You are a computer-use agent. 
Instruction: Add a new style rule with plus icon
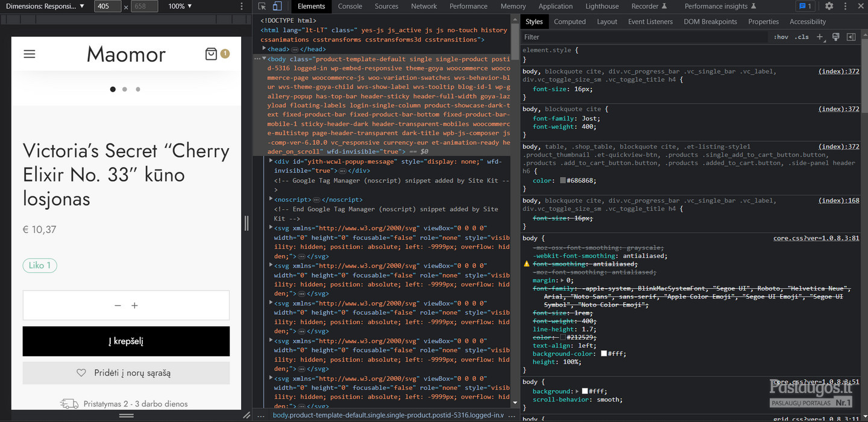[x=820, y=37]
